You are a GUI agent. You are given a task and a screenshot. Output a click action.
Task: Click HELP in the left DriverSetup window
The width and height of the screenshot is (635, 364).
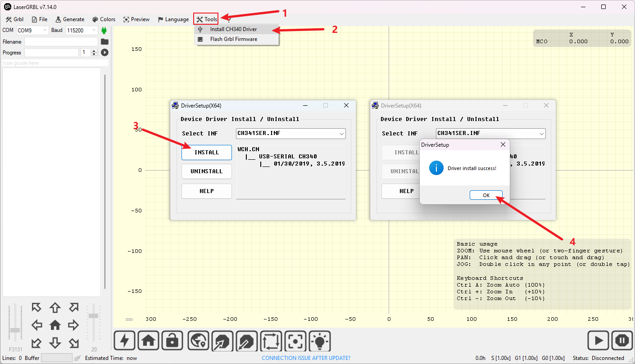click(x=207, y=191)
